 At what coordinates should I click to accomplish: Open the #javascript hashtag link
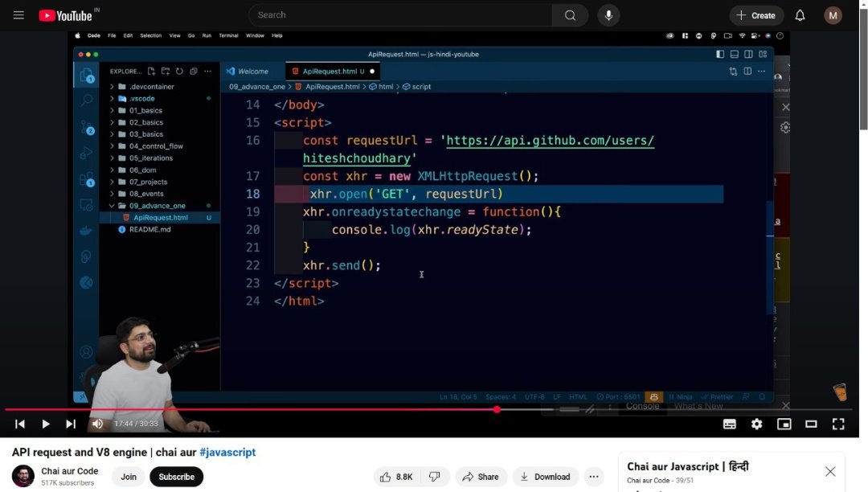[227, 452]
